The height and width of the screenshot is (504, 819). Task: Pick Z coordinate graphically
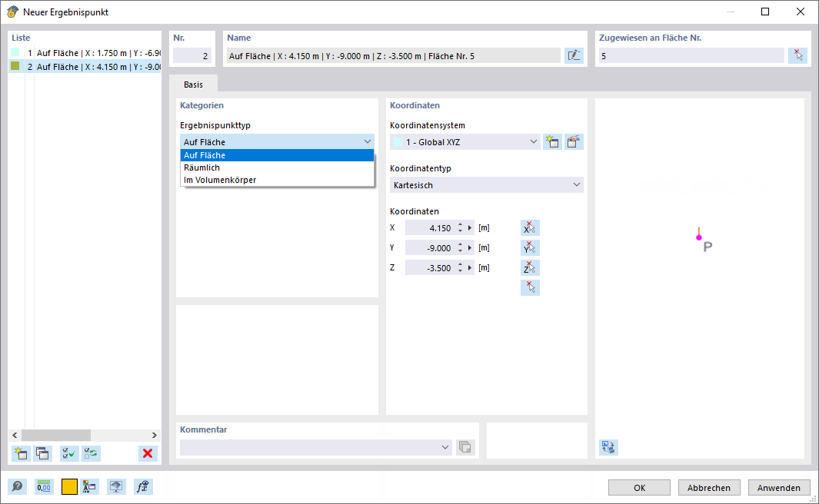530,267
